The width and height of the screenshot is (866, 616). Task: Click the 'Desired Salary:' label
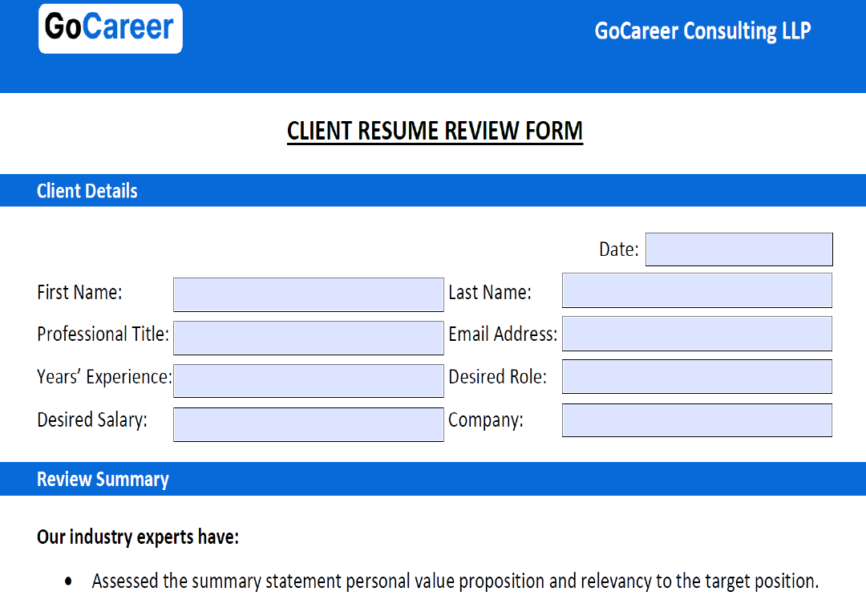[92, 419]
